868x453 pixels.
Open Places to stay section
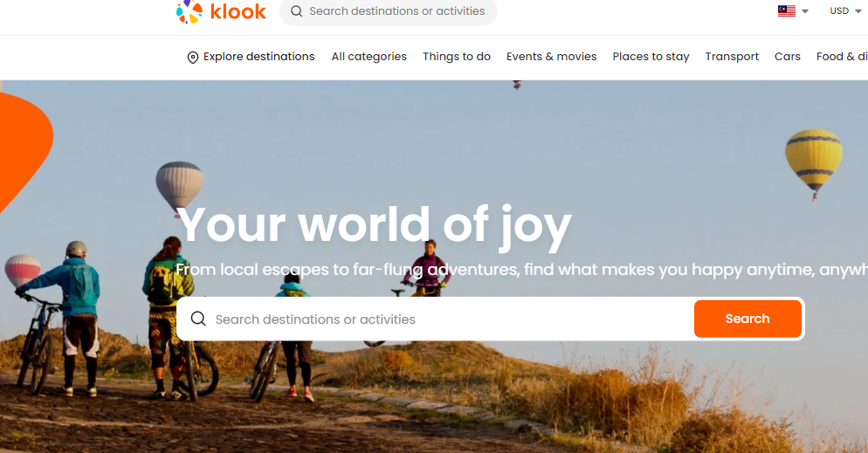pos(651,57)
